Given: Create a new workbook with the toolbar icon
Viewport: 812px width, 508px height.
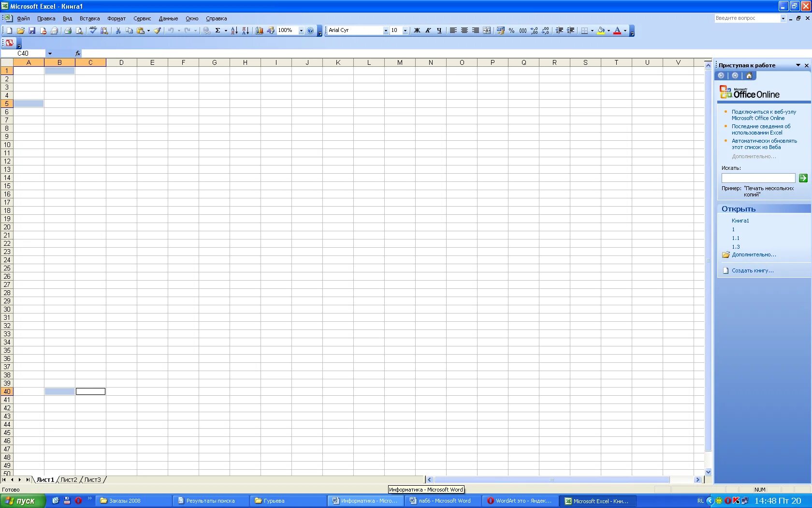Looking at the screenshot, I should (9, 30).
